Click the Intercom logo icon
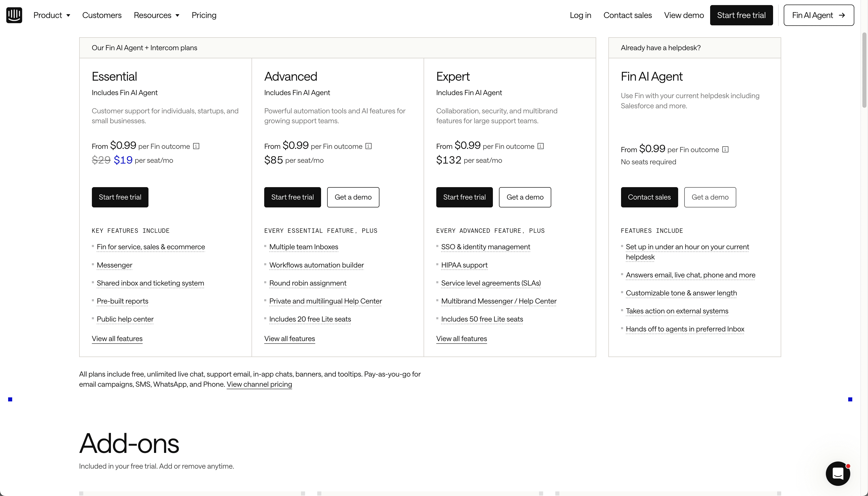Image resolution: width=868 pixels, height=496 pixels. [14, 15]
